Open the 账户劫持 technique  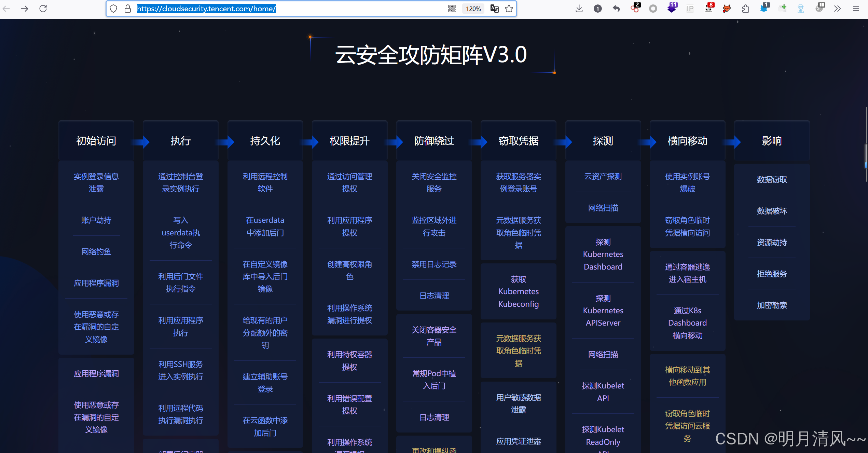[96, 220]
